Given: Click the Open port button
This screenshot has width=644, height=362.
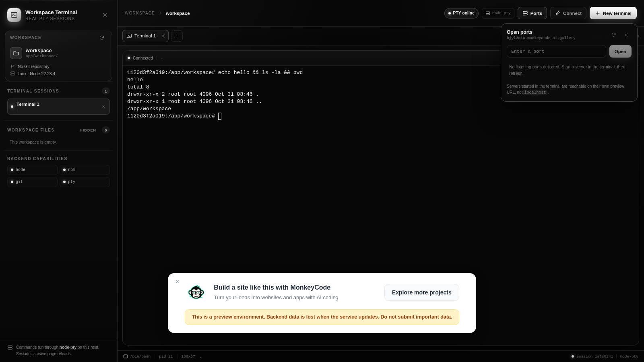Looking at the screenshot, I should 620,51.
